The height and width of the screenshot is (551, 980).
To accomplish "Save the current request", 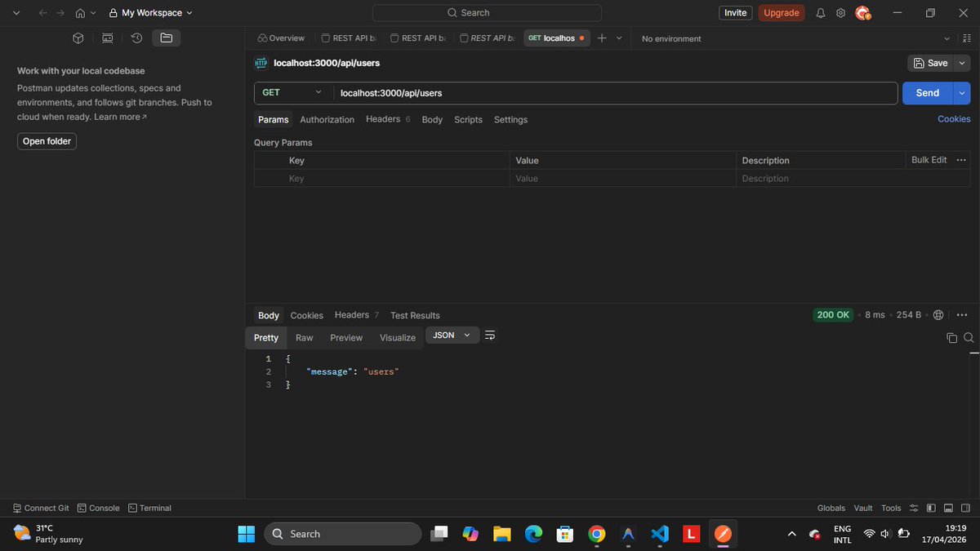I will click(931, 63).
